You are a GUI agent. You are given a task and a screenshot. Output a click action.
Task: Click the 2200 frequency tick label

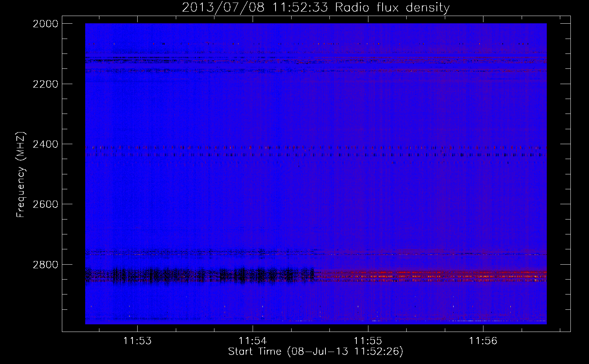[x=46, y=84]
